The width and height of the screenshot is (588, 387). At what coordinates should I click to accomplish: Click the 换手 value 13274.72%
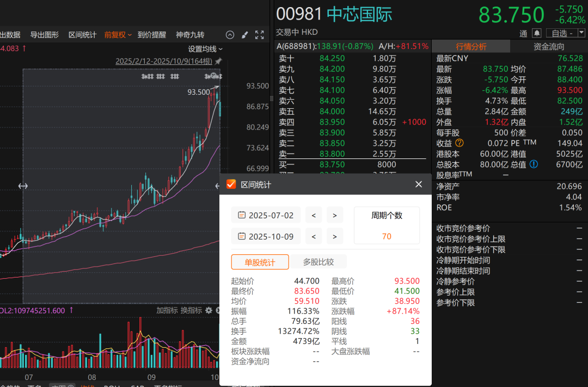(x=298, y=331)
